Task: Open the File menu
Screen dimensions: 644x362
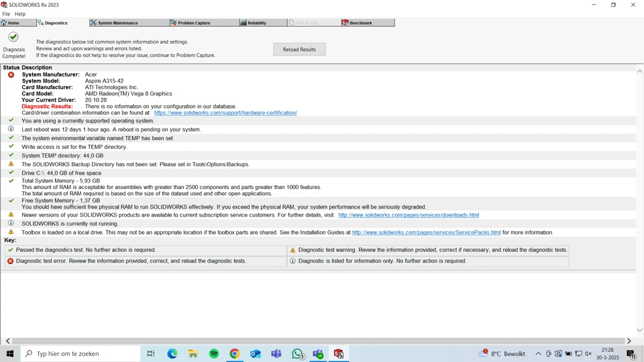Action: [x=6, y=14]
